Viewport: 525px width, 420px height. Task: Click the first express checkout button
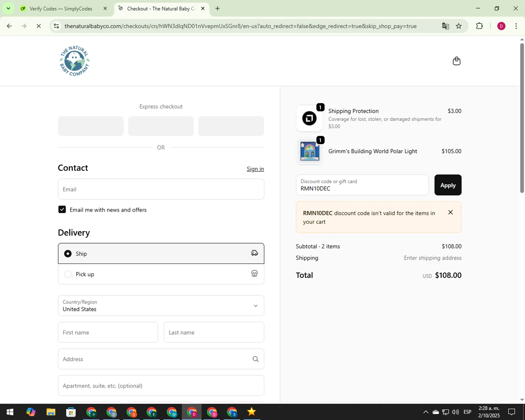(91, 126)
